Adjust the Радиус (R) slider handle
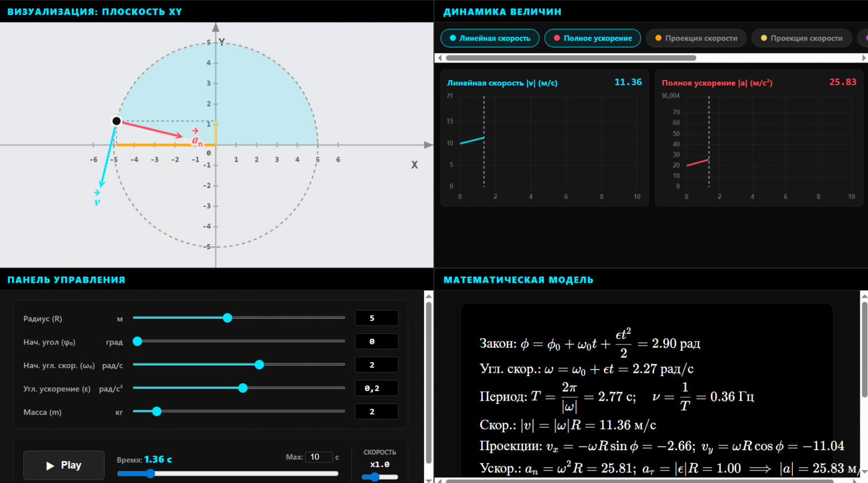Image resolution: width=868 pixels, height=483 pixels. pyautogui.click(x=227, y=318)
